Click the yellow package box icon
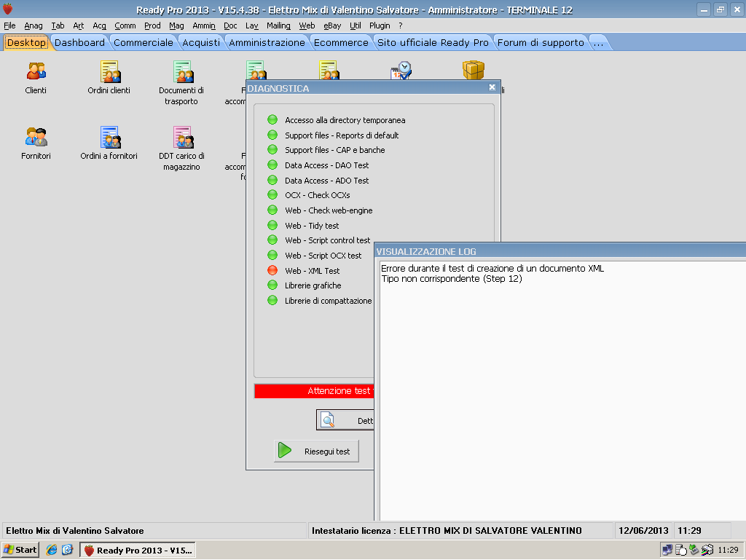 pos(473,70)
